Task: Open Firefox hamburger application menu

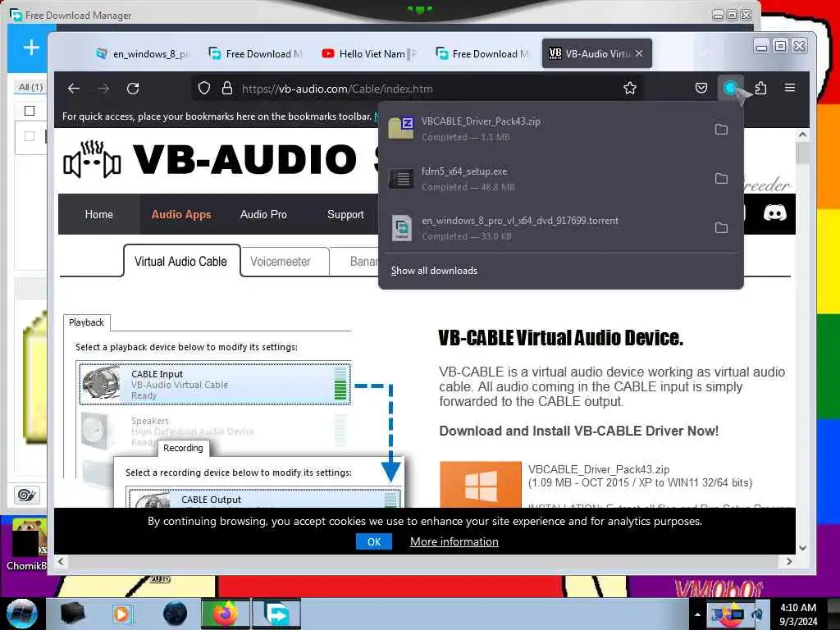Action: pyautogui.click(x=790, y=88)
